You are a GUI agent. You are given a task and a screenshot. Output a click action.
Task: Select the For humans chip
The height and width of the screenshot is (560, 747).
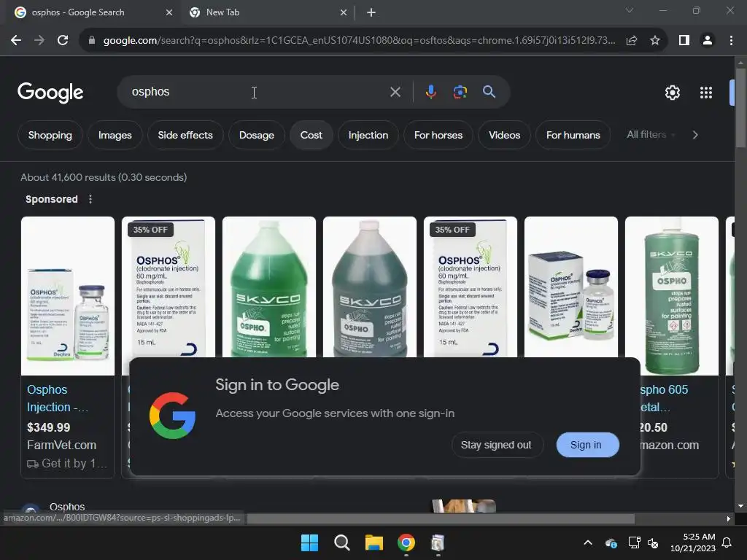(573, 135)
